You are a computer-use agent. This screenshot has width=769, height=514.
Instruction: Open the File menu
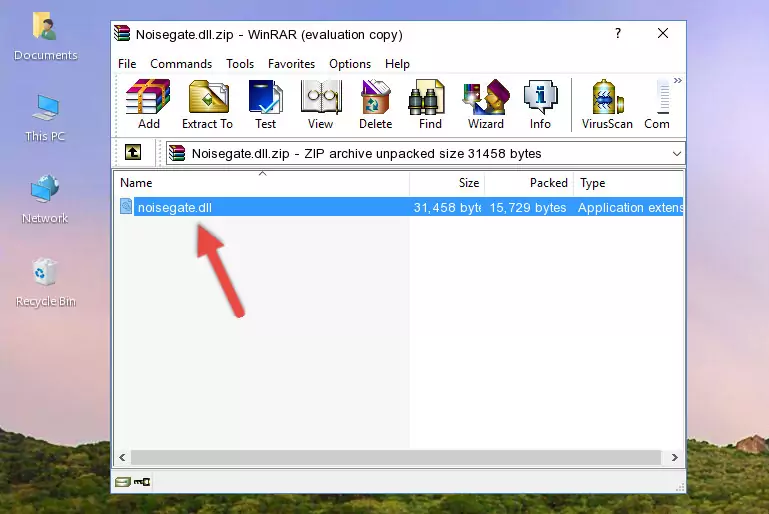(127, 64)
